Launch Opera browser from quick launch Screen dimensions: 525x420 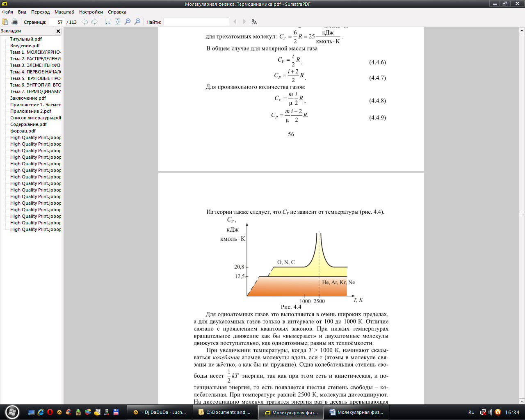click(x=50, y=412)
